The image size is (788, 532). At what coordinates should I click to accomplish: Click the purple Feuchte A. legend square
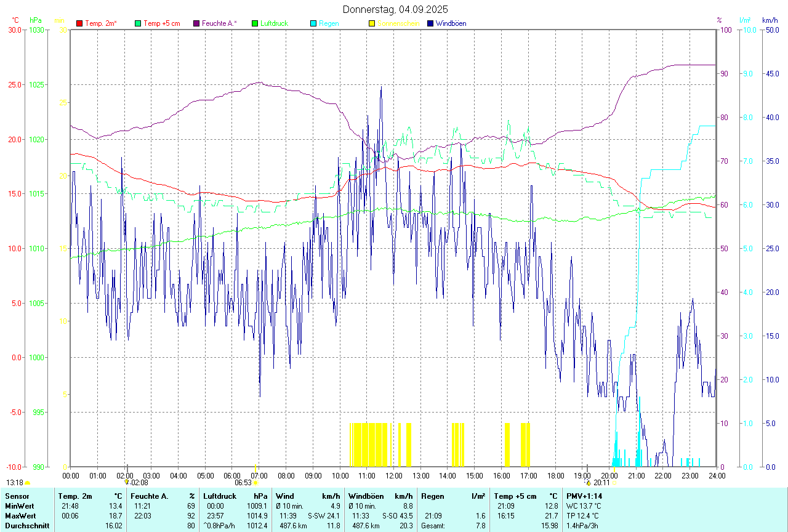click(x=196, y=23)
